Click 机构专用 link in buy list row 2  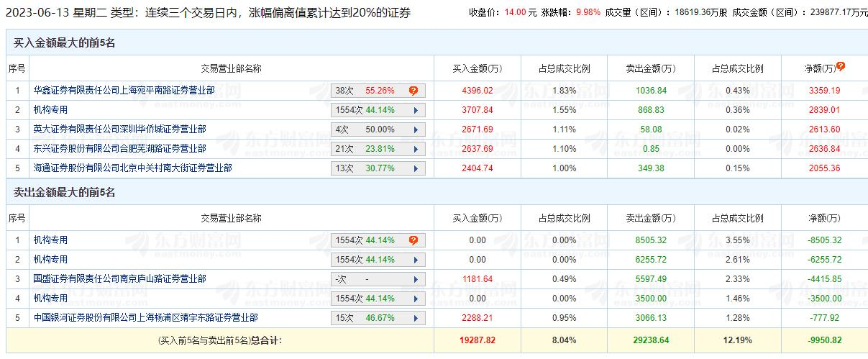(x=50, y=110)
